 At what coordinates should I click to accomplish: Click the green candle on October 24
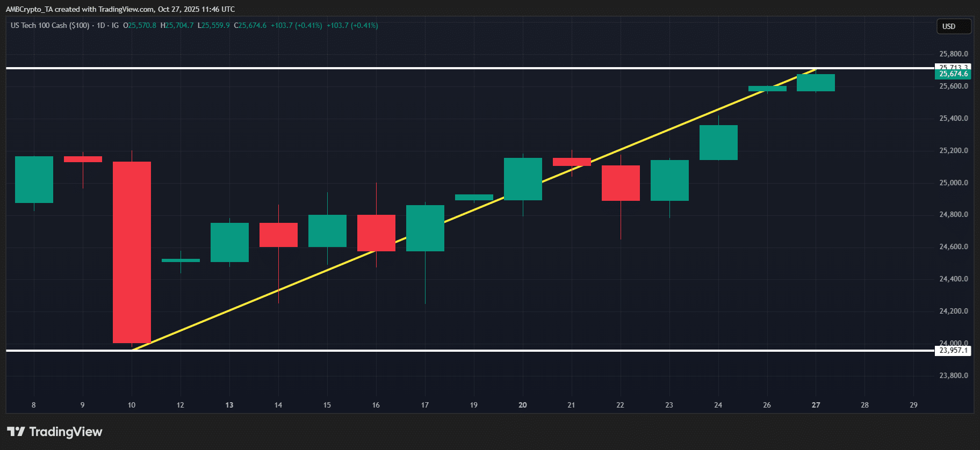(718, 142)
